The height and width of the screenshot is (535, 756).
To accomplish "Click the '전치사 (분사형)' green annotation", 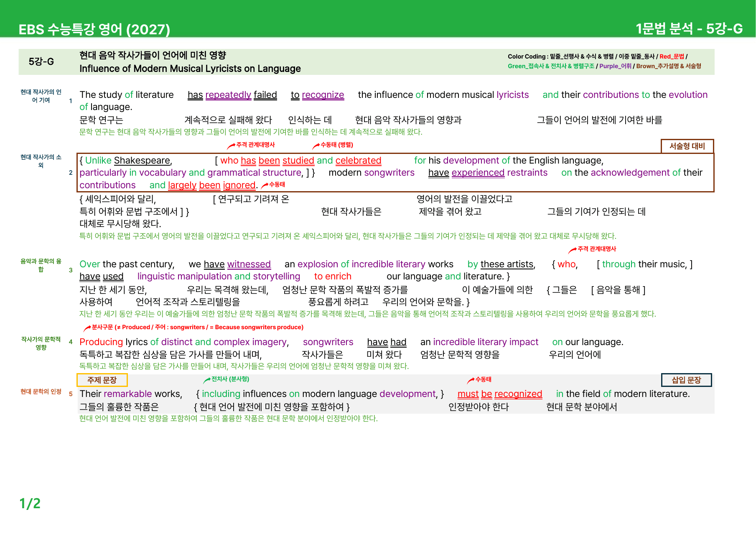I will tap(230, 379).
